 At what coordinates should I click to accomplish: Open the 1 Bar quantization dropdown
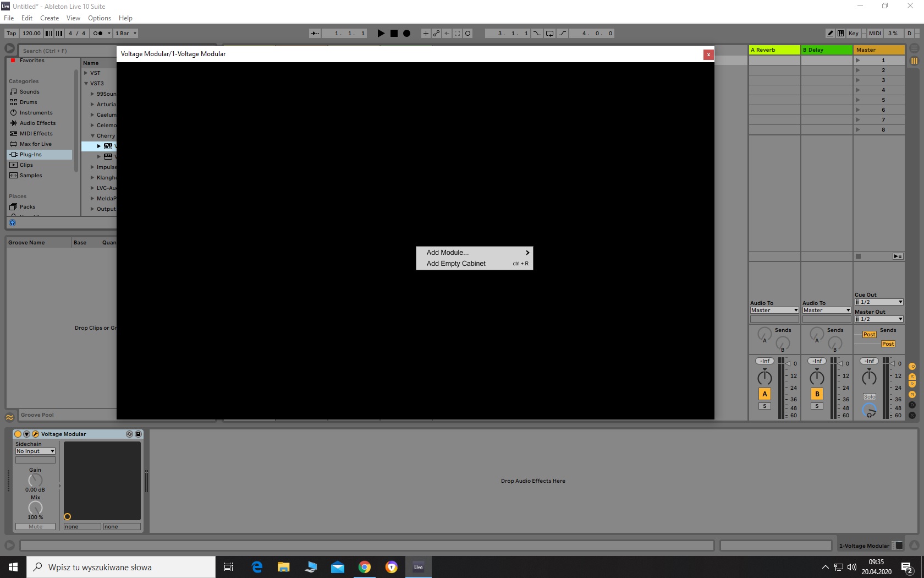coord(126,33)
